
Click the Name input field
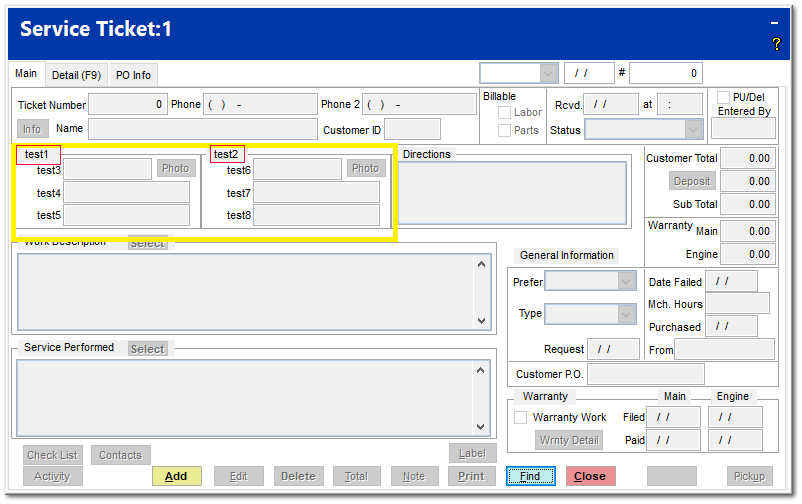coord(201,129)
